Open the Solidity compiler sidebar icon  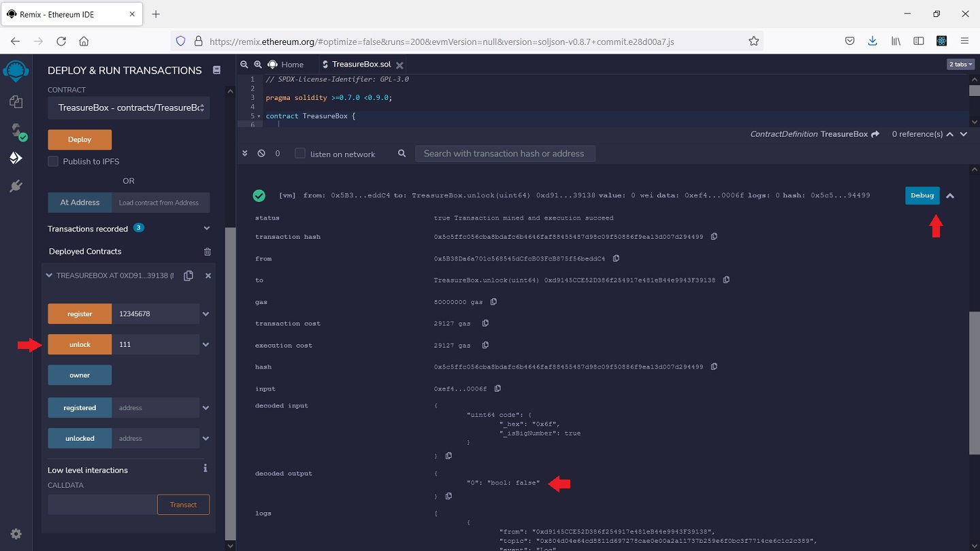(x=16, y=131)
